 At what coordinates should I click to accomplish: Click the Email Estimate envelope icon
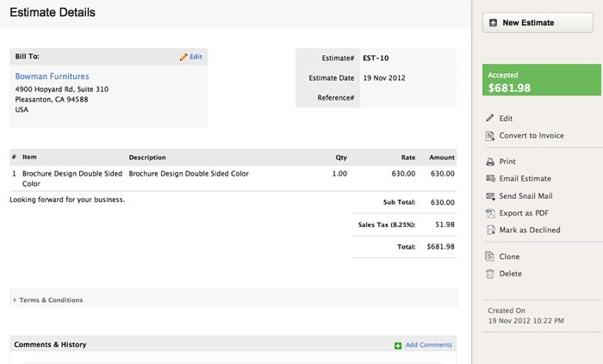click(x=489, y=179)
